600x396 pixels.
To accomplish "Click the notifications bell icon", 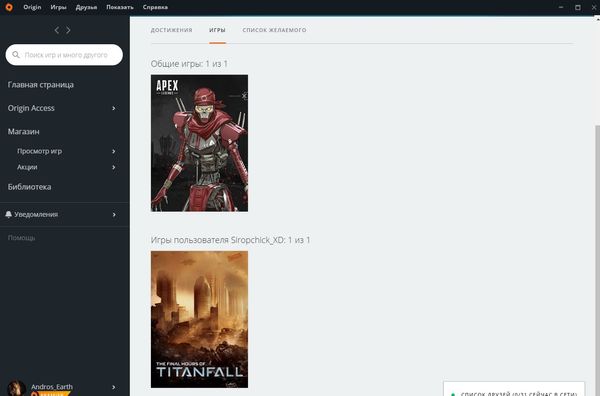I will point(9,214).
